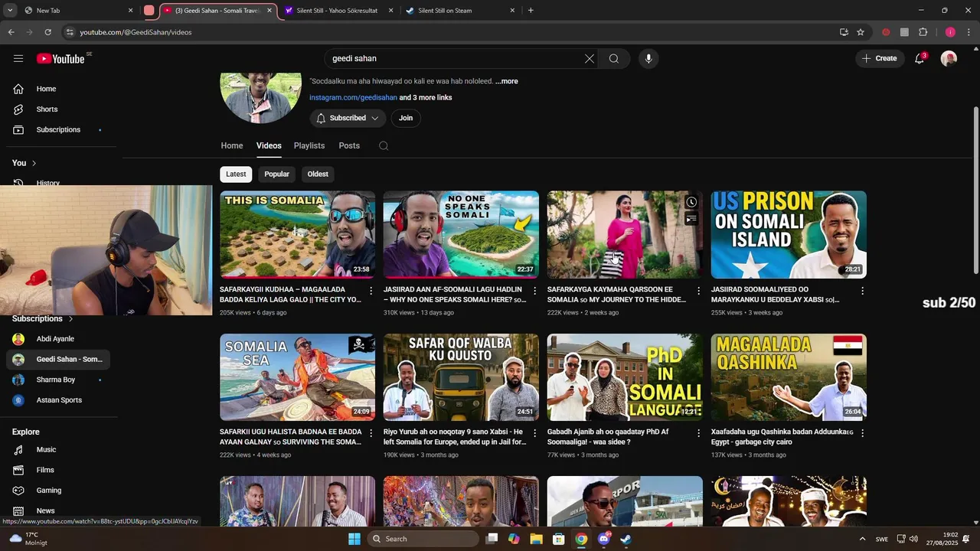Switch to channel Posts tab

(x=349, y=145)
